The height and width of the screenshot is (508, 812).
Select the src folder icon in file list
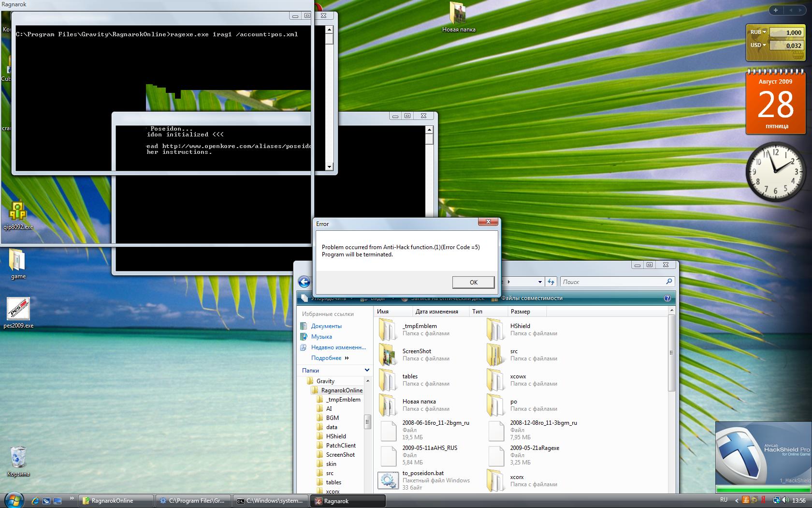(x=496, y=355)
